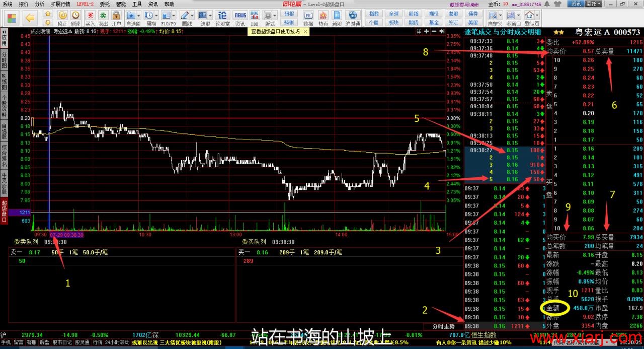Click the 买入 buy icon
Viewport: 644px width, 349px height.
coord(90,18)
